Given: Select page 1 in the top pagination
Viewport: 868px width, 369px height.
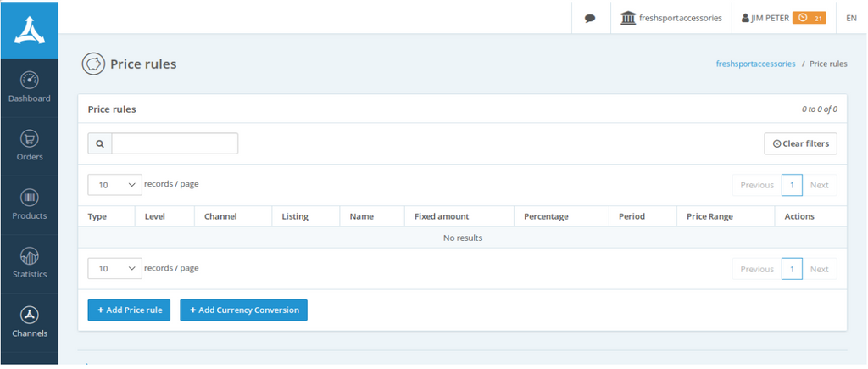Looking at the screenshot, I should tap(792, 185).
